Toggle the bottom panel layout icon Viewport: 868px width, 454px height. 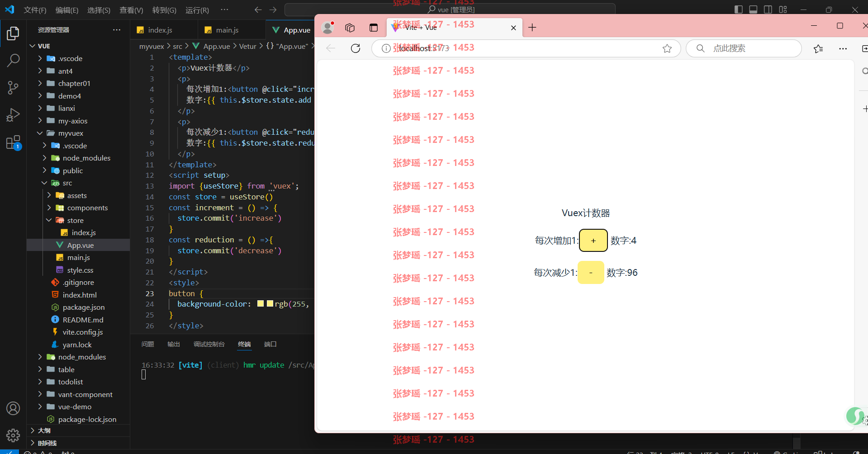pos(753,9)
